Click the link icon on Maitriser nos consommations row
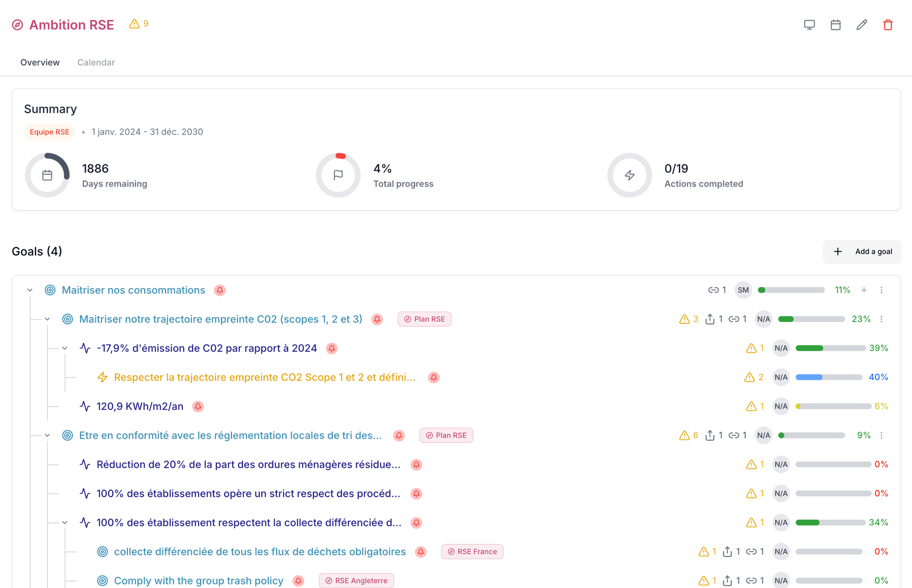Image resolution: width=912 pixels, height=588 pixels. 713,290
